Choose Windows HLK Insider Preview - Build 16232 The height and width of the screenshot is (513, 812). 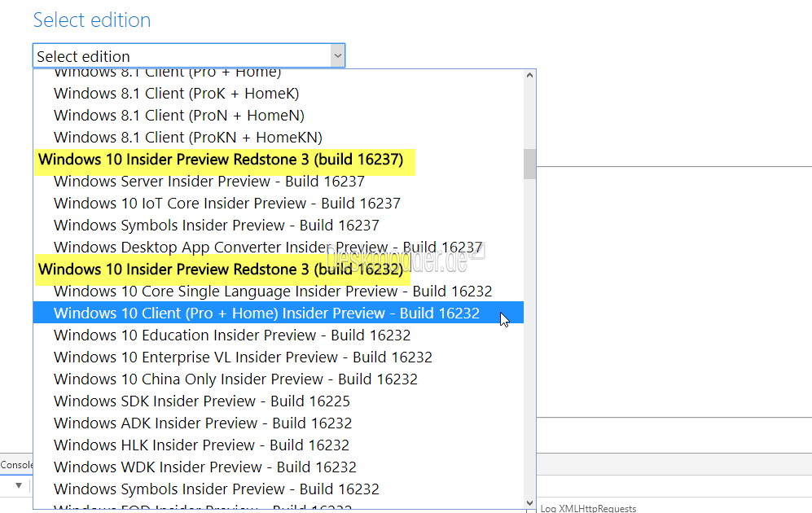pyautogui.click(x=279, y=445)
